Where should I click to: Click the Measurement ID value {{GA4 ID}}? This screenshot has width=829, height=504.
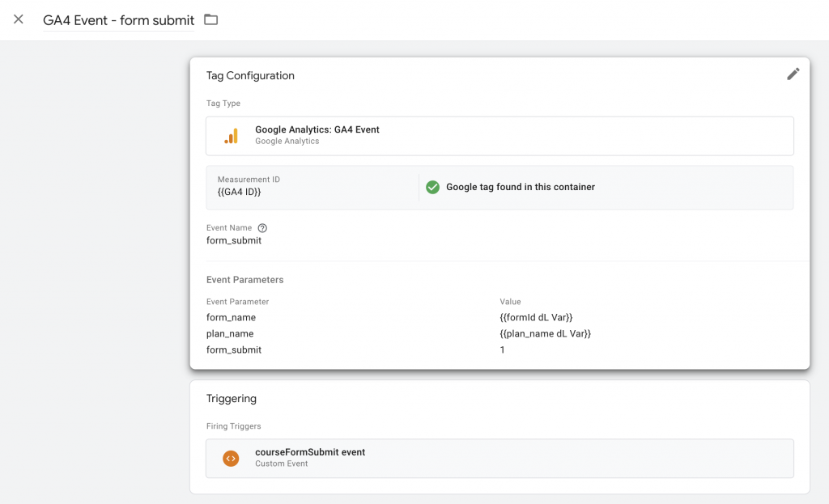click(239, 192)
